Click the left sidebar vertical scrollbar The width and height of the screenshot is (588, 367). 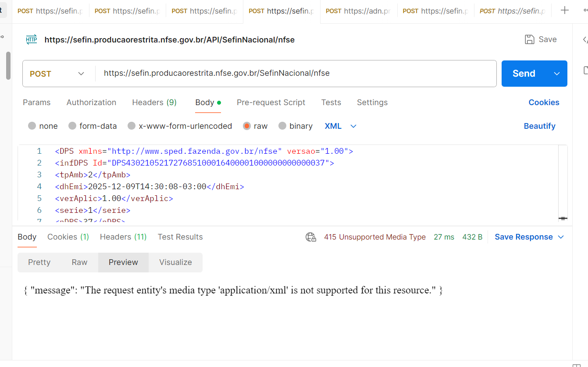click(8, 66)
